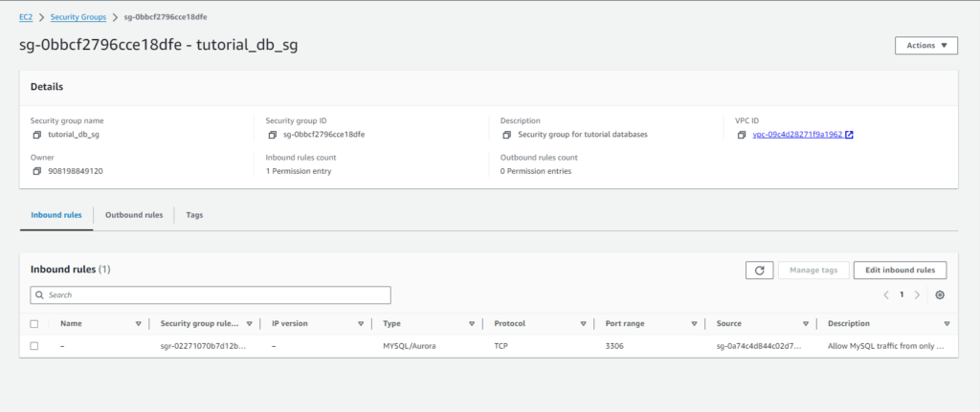
Task: Tick checkbox for MYSQL/Aurora rule row
Action: coord(34,346)
